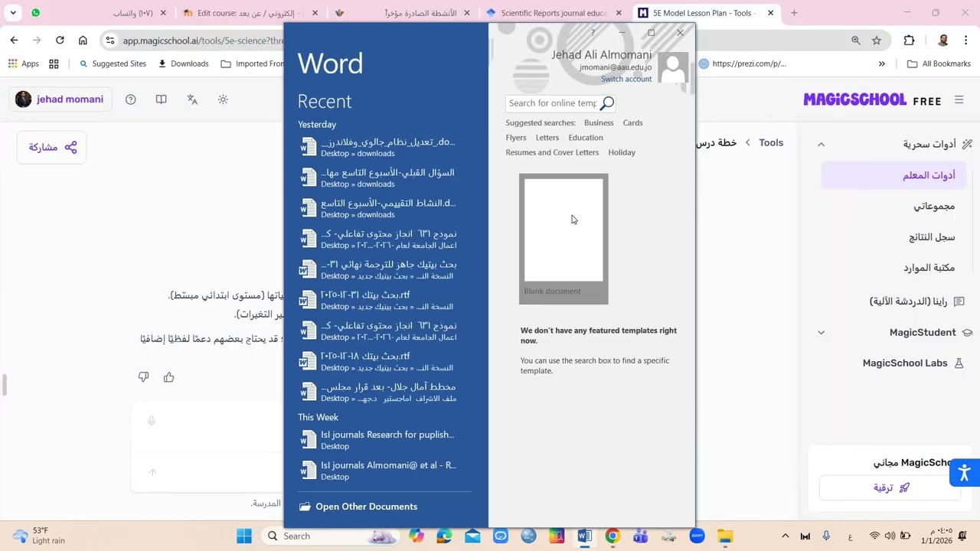Reload the Chrome page
This screenshot has width=980, height=551.
(60, 40)
